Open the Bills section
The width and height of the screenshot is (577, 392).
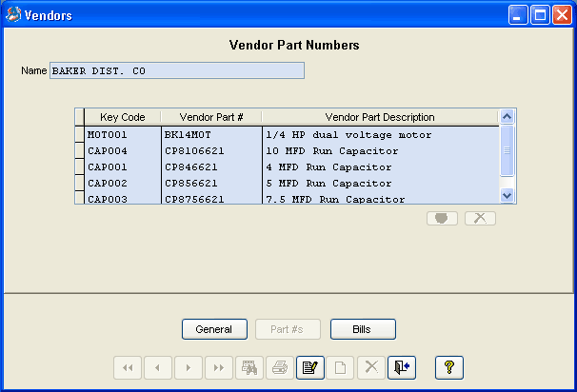pos(363,329)
